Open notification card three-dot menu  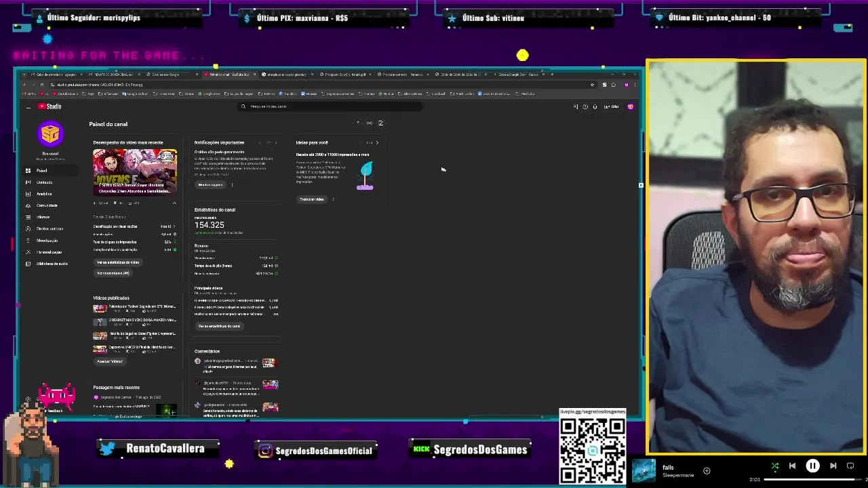(232, 185)
